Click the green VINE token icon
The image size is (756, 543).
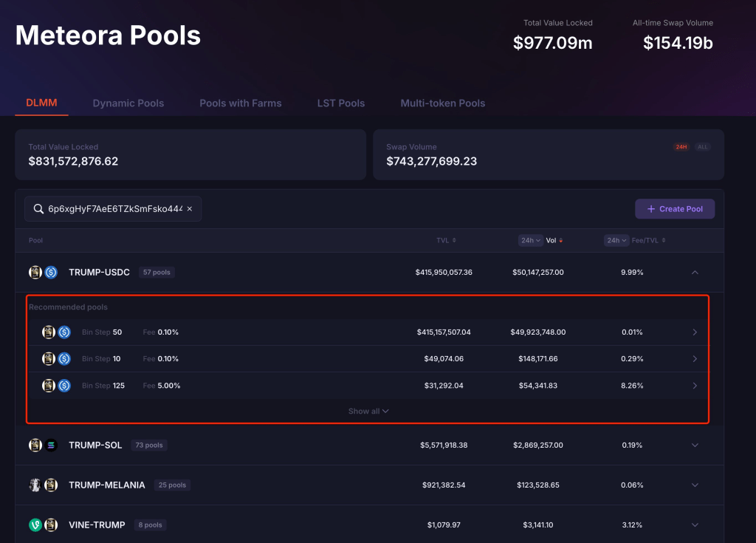coord(35,525)
